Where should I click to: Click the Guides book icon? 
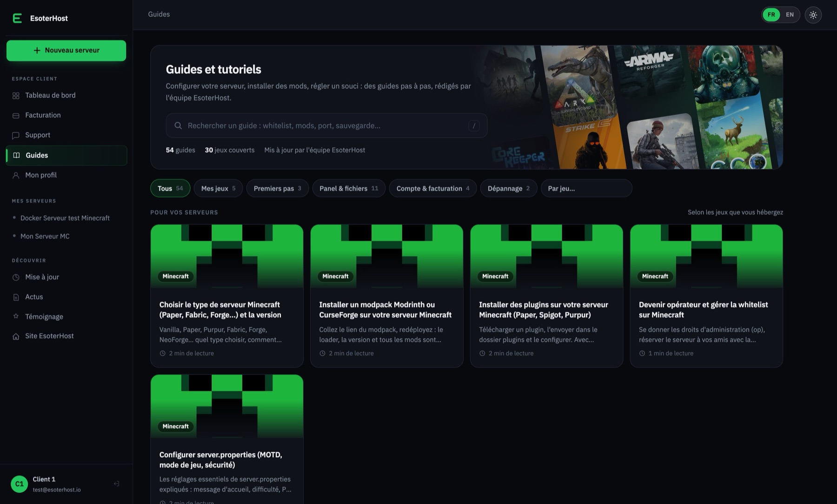point(16,155)
